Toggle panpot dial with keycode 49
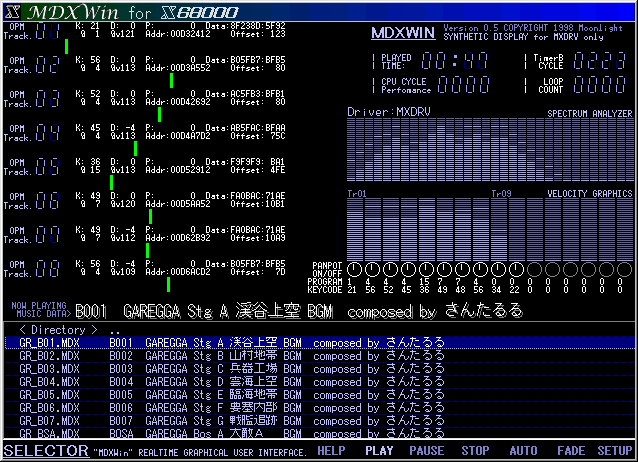Image resolution: width=638 pixels, height=462 pixels. (x=444, y=269)
